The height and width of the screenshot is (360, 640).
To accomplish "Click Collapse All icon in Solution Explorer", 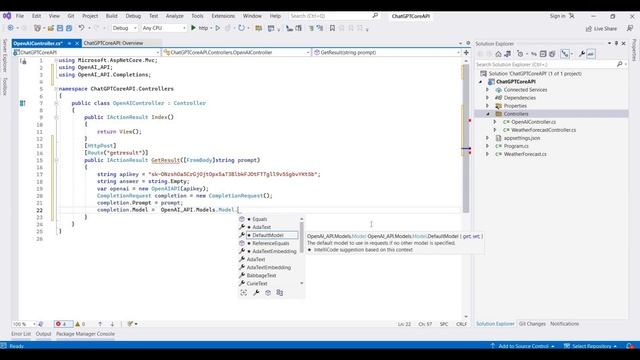I will point(543,54).
